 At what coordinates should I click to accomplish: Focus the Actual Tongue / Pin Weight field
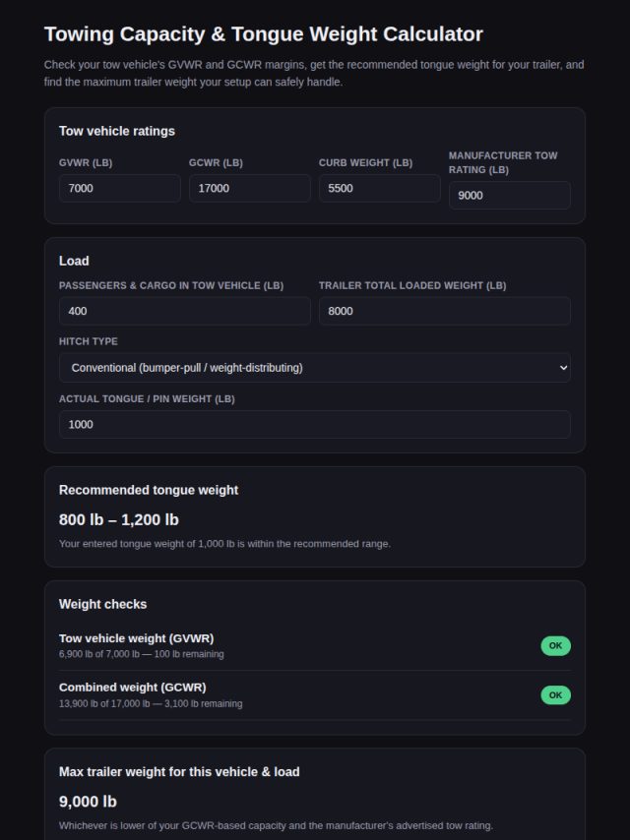tap(315, 424)
